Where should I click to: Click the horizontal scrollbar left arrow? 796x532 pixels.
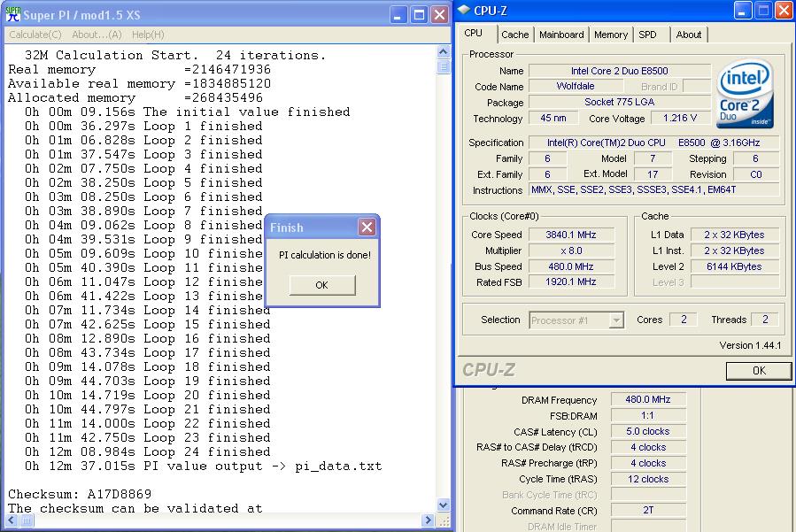12,520
